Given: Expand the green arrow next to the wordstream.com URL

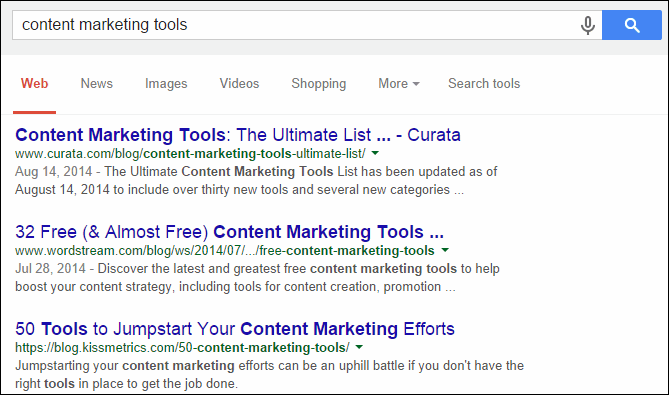Looking at the screenshot, I should 445,250.
